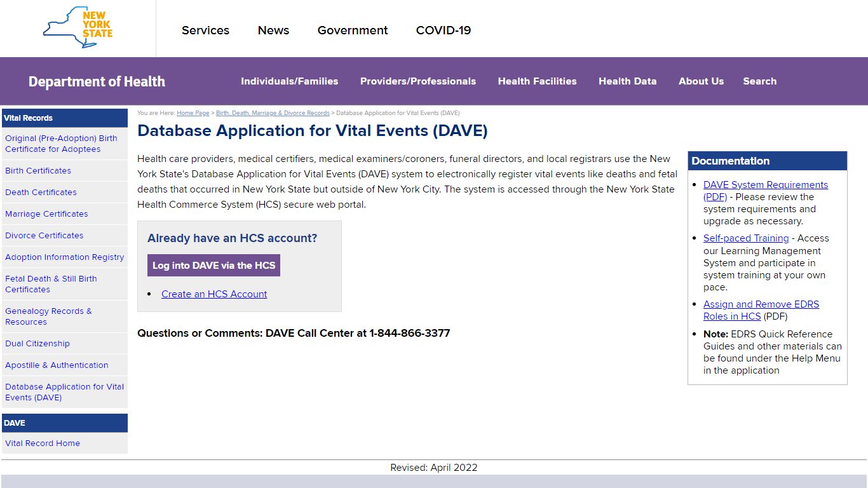Open Search in the purple navigation bar
The height and width of the screenshot is (488, 868).
pyautogui.click(x=759, y=81)
